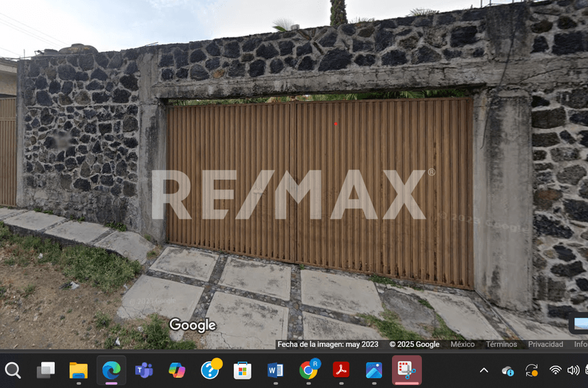Open Microsoft Store from the taskbar
Viewport: 588px width, 388px height.
click(x=243, y=371)
